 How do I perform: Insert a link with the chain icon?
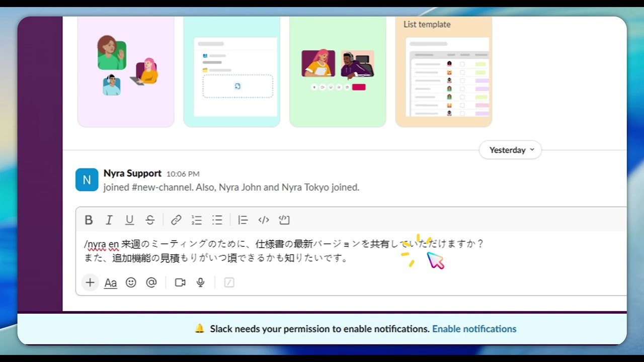(176, 220)
